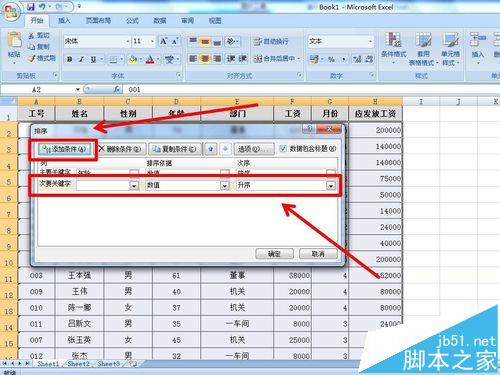
Task: Align text right
Action: click(217, 59)
